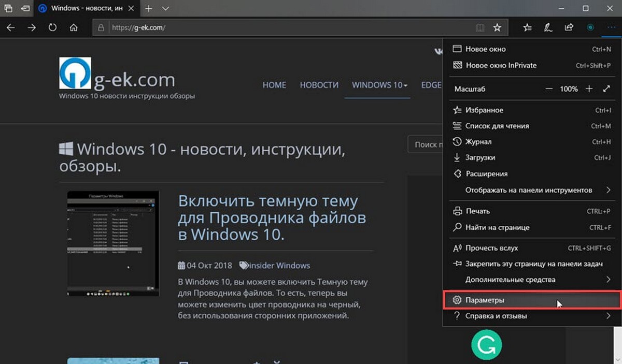Click the 100% zoom level value
This screenshot has height=364, width=622.
click(x=569, y=89)
